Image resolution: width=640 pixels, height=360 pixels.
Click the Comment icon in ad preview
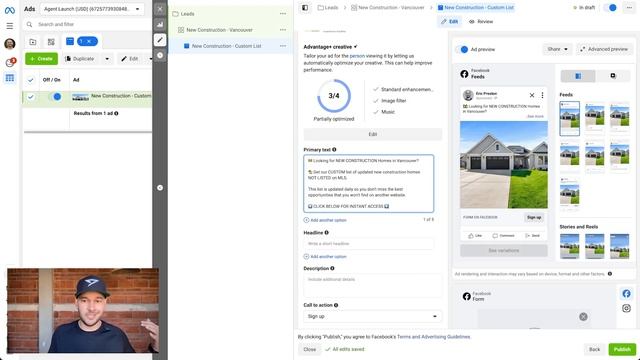(x=503, y=236)
